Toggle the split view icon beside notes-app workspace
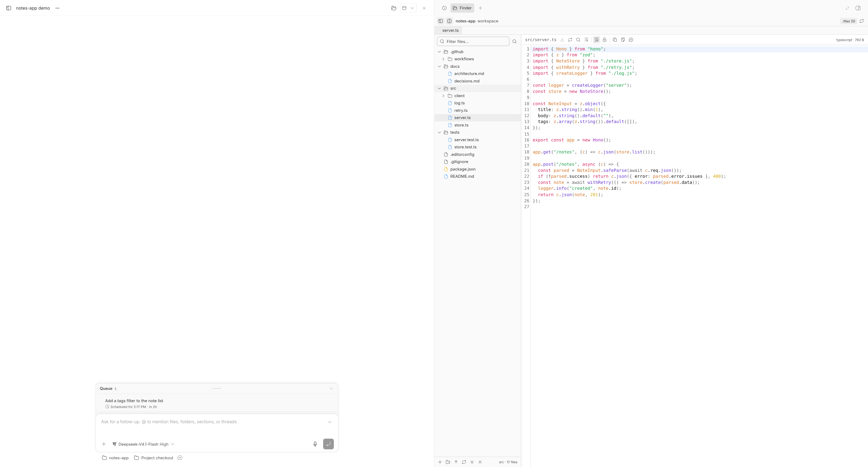The height and width of the screenshot is (467, 868). coord(449,21)
